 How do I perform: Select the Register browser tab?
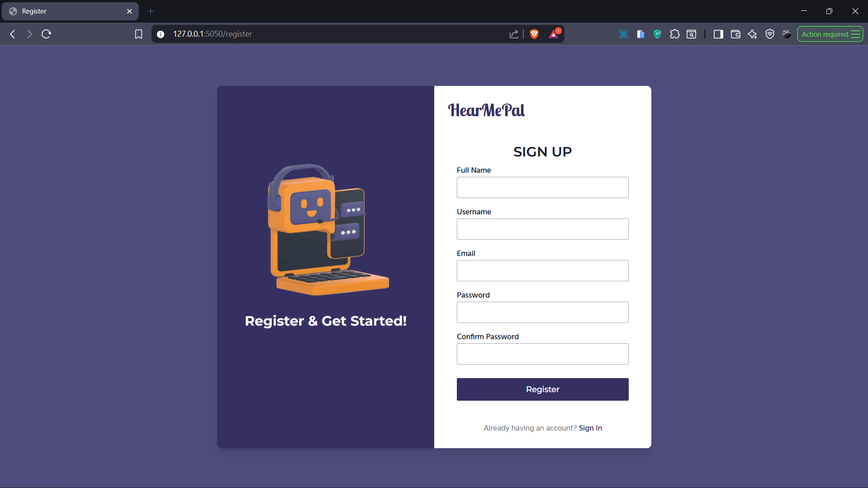(x=70, y=11)
